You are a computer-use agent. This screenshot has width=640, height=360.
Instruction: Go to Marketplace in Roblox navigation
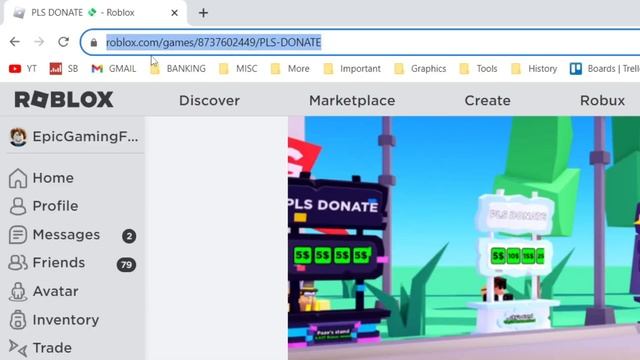[352, 100]
